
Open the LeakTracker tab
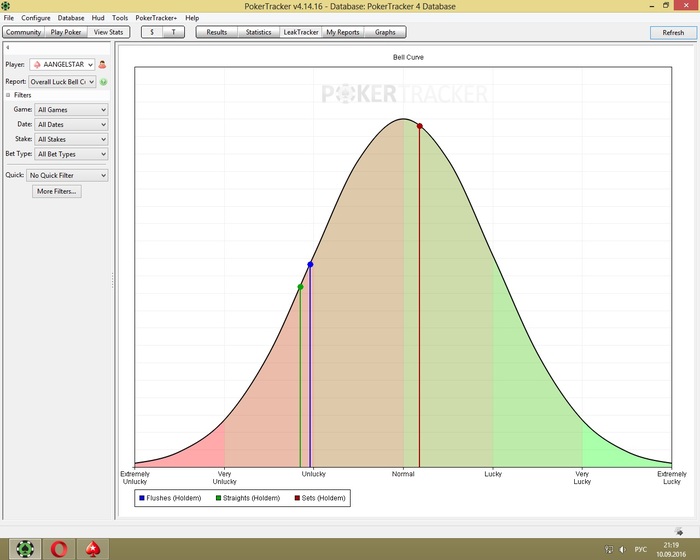tap(301, 32)
